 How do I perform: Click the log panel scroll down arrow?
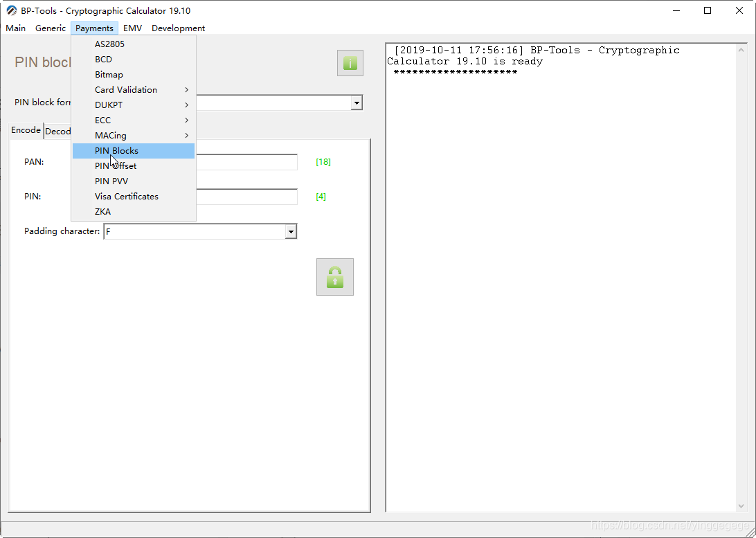[741, 505]
